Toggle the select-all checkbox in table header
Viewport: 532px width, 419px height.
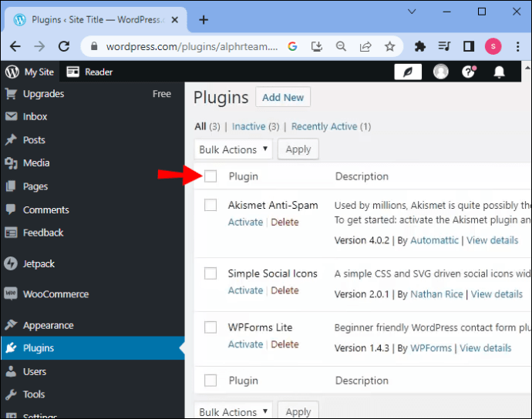click(210, 176)
